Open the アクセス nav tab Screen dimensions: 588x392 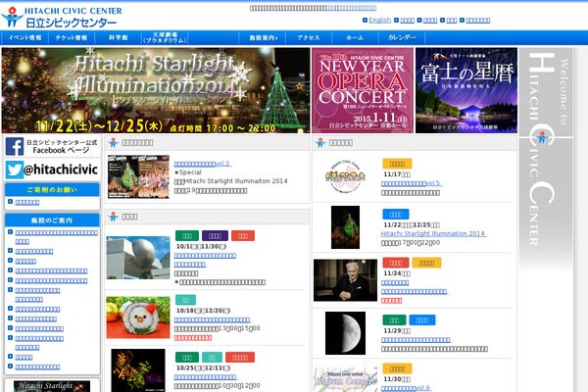309,38
